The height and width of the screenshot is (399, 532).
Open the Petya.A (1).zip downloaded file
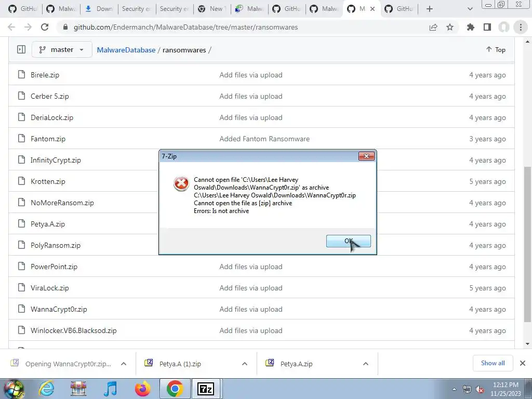(x=180, y=364)
